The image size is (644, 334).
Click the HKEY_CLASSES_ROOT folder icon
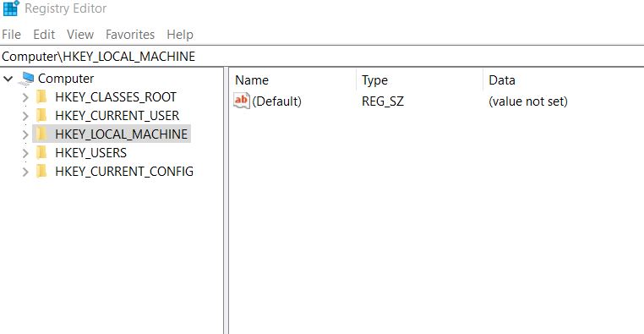41,97
